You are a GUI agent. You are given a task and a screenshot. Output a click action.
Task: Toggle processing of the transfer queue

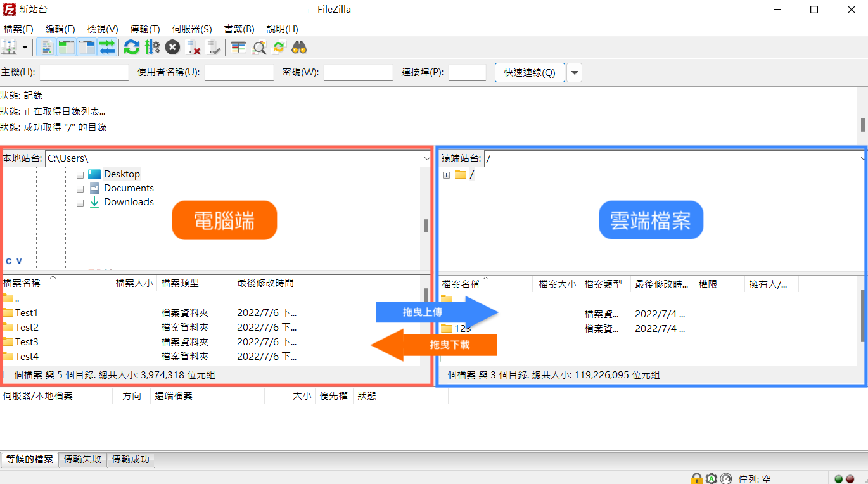click(152, 47)
